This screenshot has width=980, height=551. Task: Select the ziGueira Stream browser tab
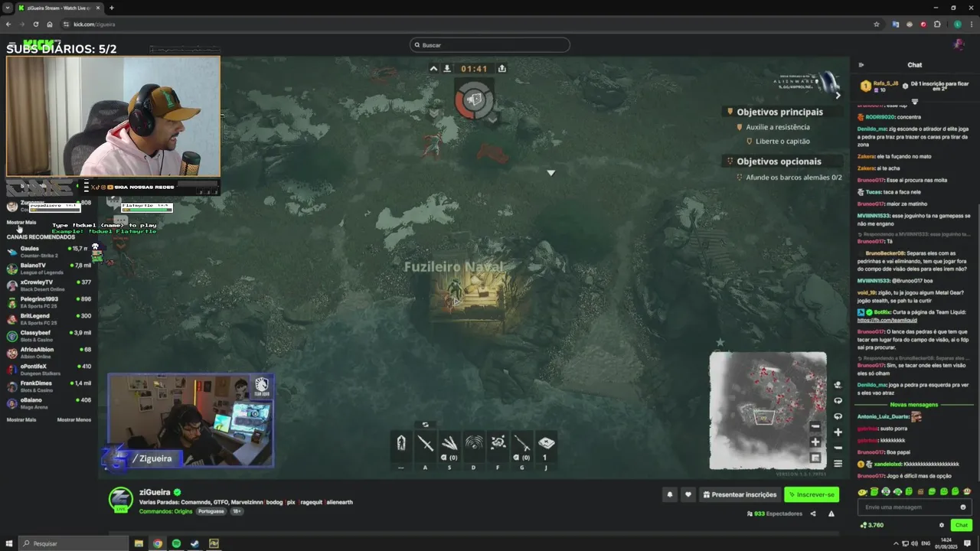59,8
